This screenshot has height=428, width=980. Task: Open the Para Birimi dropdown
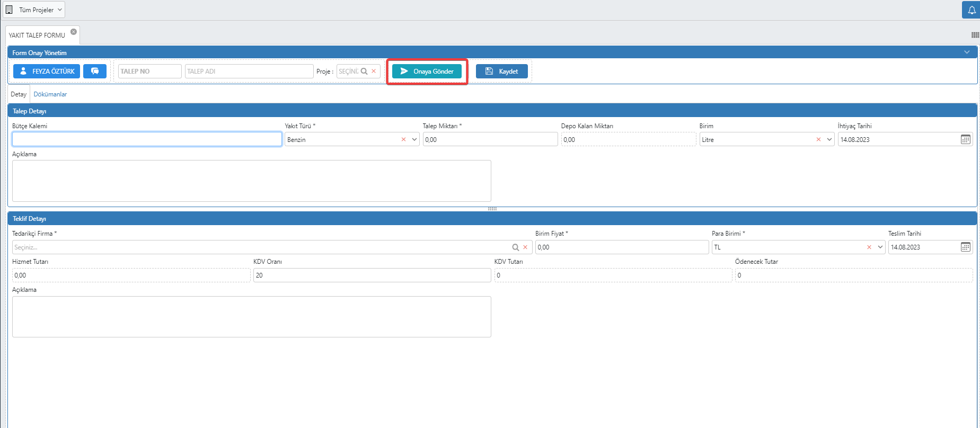pyautogui.click(x=880, y=247)
